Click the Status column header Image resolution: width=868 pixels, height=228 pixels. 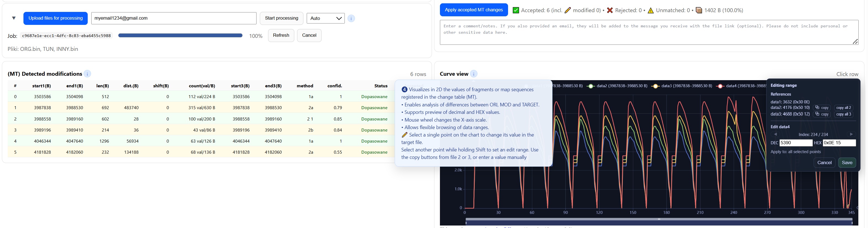[x=381, y=86]
